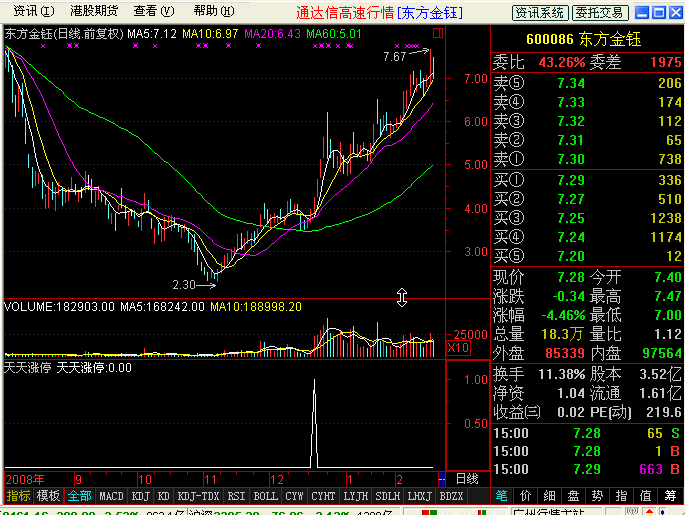Switch indicator to KDJ

coord(141,496)
